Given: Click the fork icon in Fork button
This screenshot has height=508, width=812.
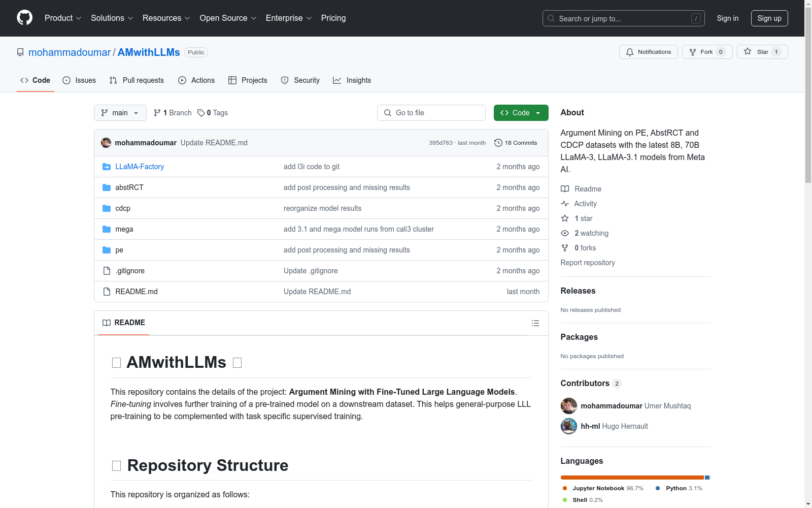Looking at the screenshot, I should tap(693, 52).
